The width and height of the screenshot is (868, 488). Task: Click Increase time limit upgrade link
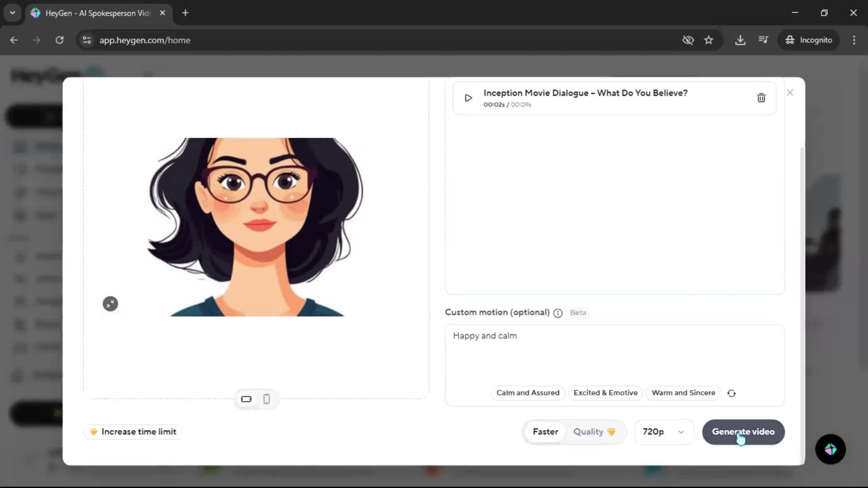click(133, 432)
